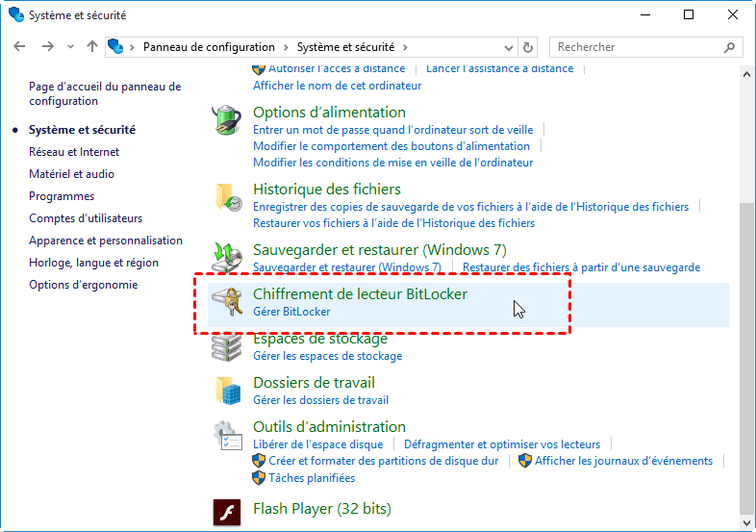Click the window title bar Control Panel icon
The width and height of the screenshot is (756, 532).
point(16,14)
